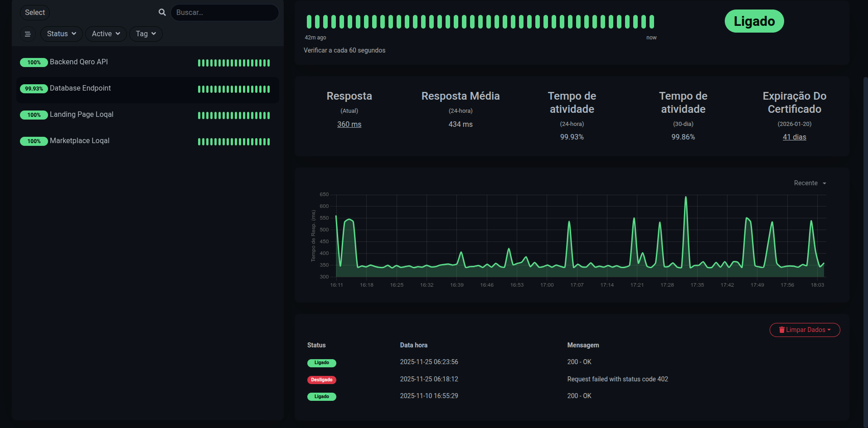This screenshot has width=868, height=428.
Task: Click the trash icon in Limpar Dados
Action: pyautogui.click(x=782, y=330)
